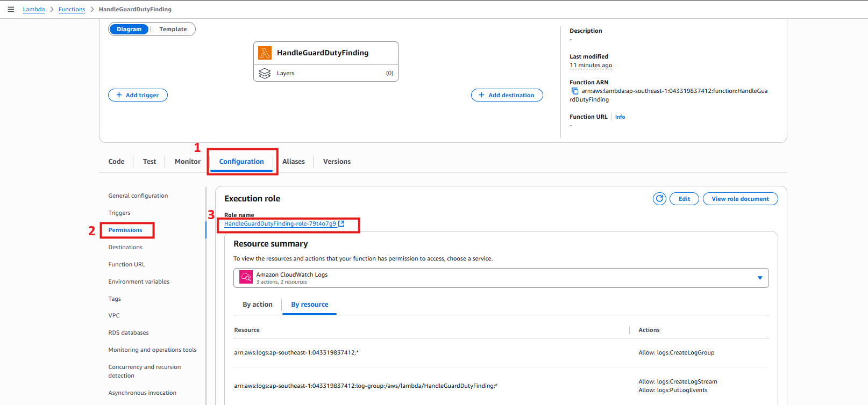Open the Test tab
Viewport: 868px width, 405px height.
(150, 161)
